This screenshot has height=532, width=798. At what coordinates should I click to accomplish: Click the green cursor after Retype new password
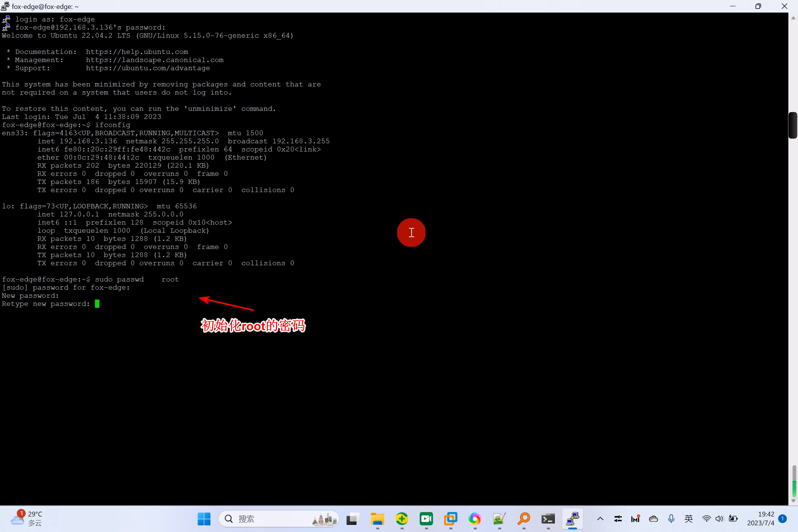97,304
